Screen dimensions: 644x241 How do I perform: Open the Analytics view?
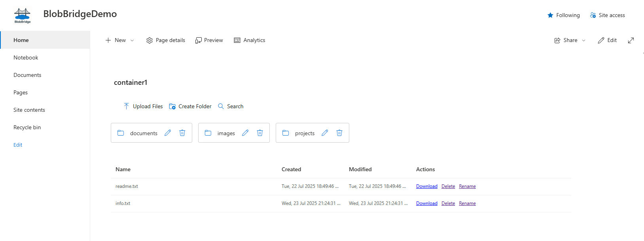pyautogui.click(x=250, y=40)
